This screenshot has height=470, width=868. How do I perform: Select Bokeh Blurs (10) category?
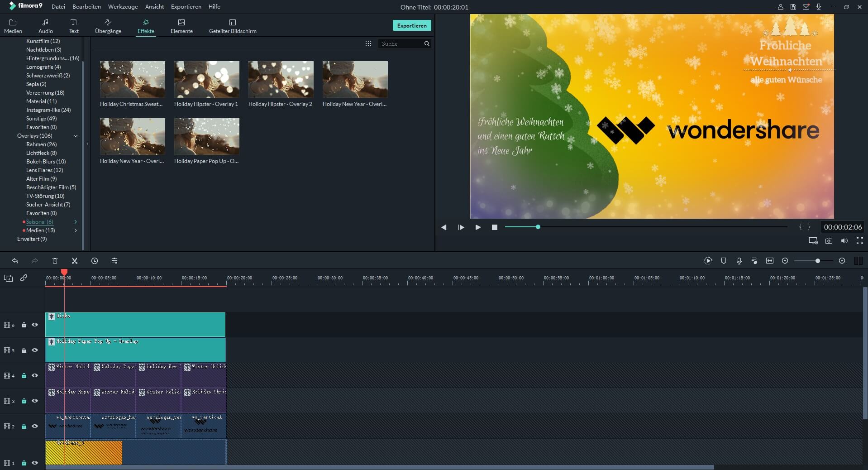[x=46, y=162]
